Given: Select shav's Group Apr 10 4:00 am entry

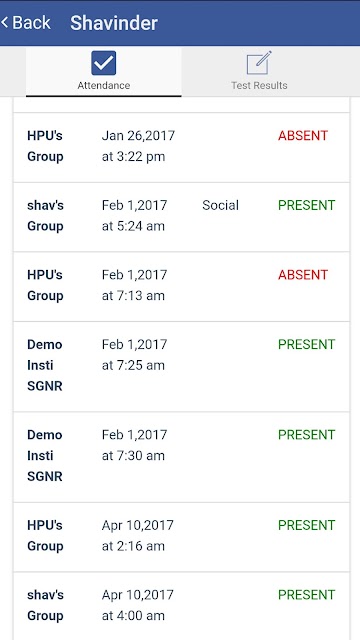Looking at the screenshot, I should click(x=182, y=606).
